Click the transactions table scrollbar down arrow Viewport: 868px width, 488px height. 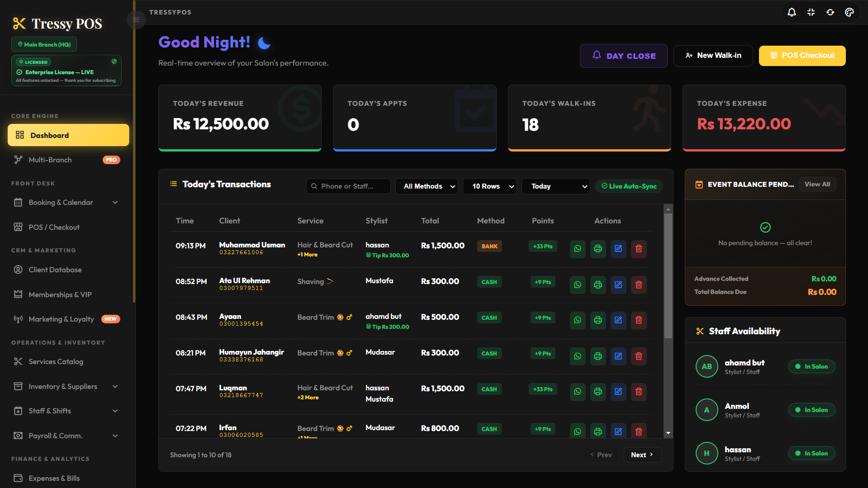[668, 433]
